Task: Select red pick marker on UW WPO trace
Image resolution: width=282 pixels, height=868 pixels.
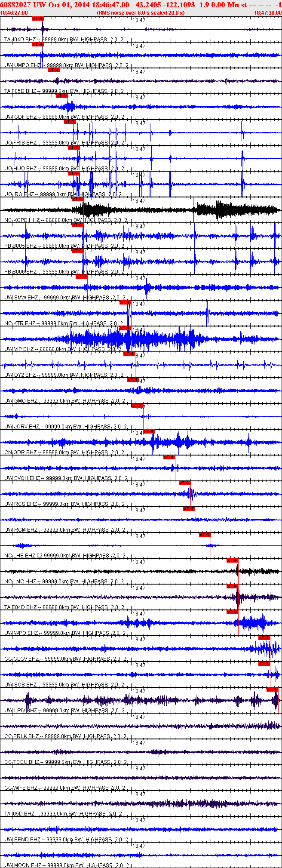Action: (x=232, y=612)
